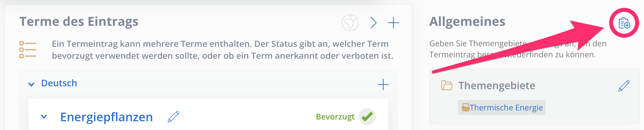Image resolution: width=644 pixels, height=130 pixels.
Task: Edit Energiepflanzen using its pencil icon
Action: pos(173,117)
